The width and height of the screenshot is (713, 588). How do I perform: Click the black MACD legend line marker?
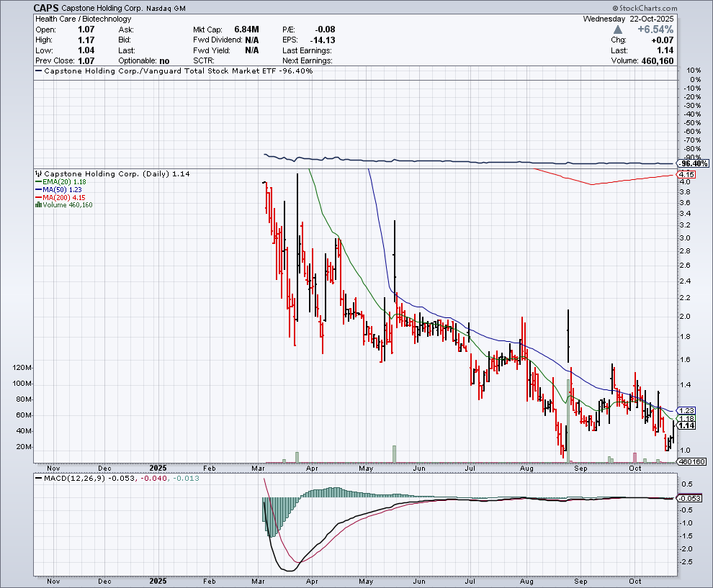point(38,479)
